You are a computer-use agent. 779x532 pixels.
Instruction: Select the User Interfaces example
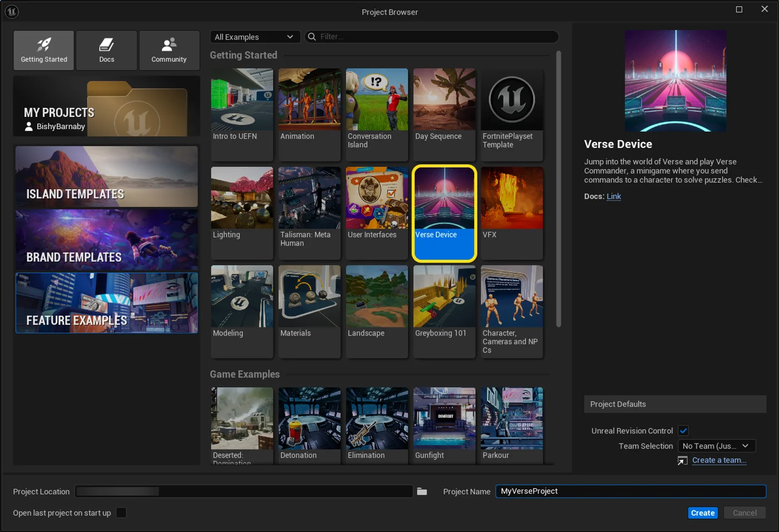(377, 213)
